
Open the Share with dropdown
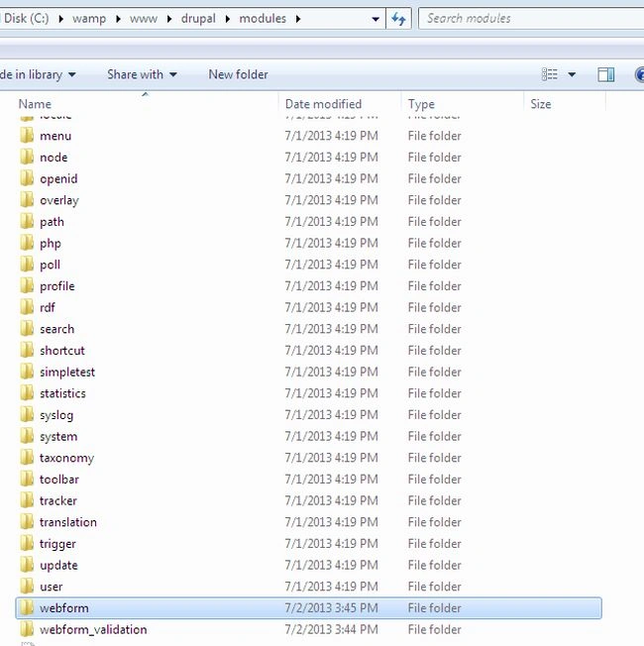(142, 74)
